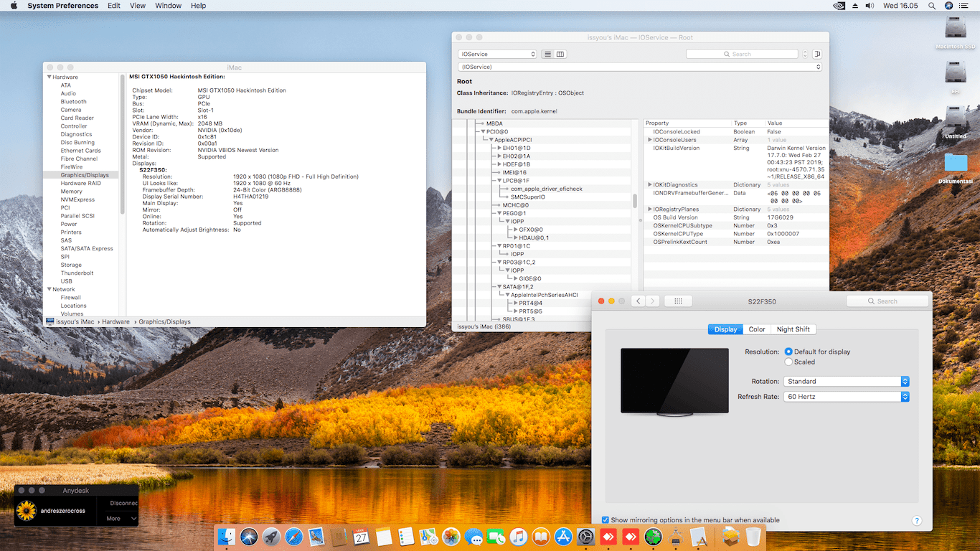Select the Default for display option
This screenshot has width=980, height=551.
point(789,352)
